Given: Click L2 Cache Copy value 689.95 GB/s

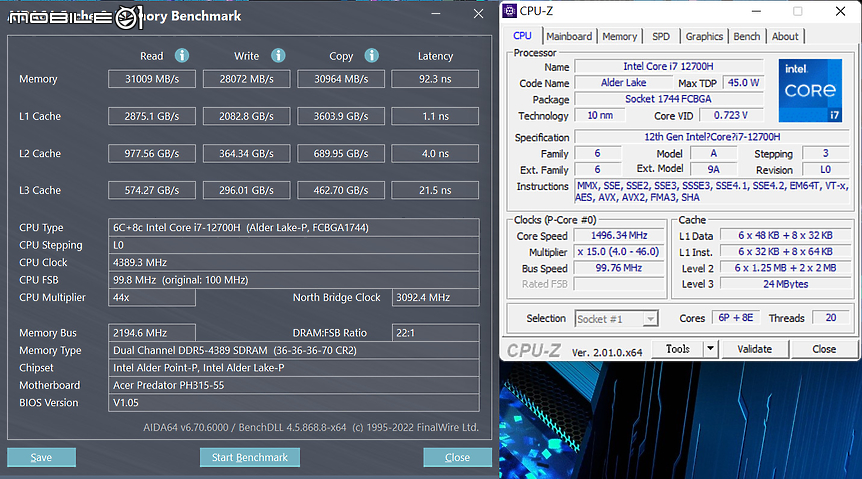Looking at the screenshot, I should tap(341, 153).
